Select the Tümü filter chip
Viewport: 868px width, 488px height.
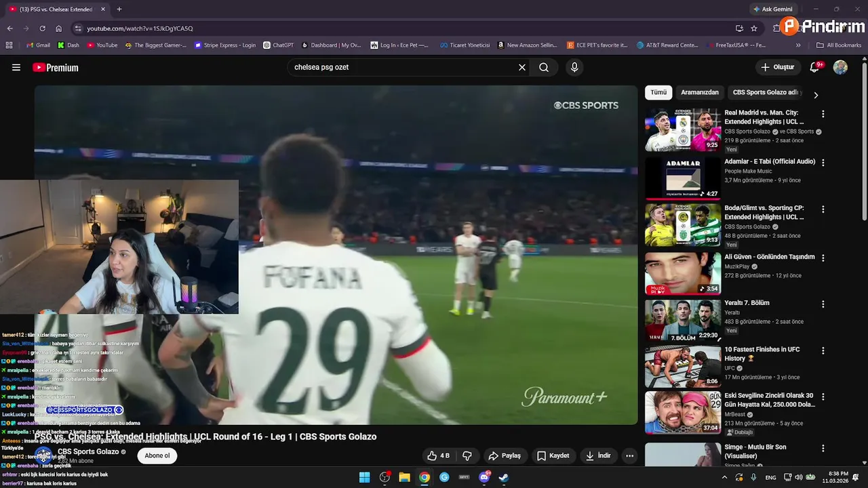[x=658, y=92]
